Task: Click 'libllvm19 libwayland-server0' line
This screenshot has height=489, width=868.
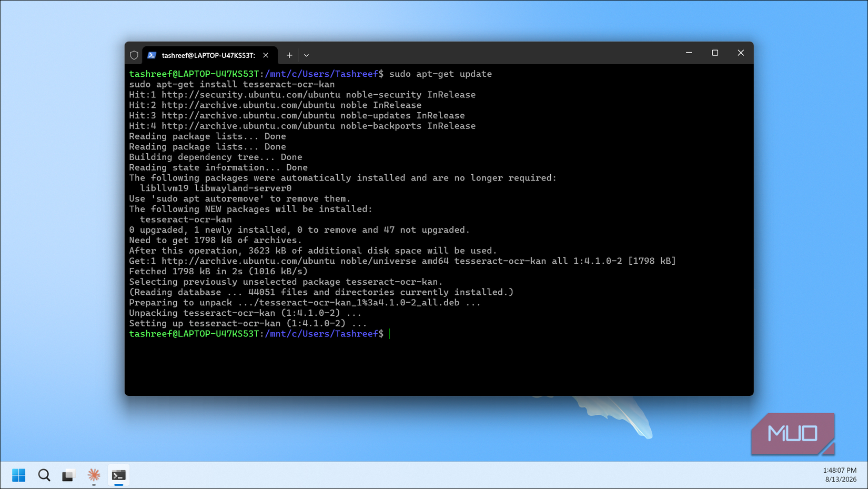Action: (216, 188)
